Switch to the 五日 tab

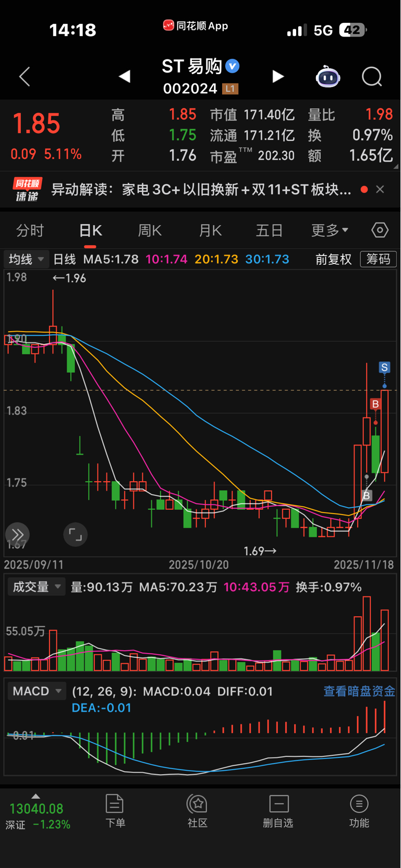(x=269, y=230)
